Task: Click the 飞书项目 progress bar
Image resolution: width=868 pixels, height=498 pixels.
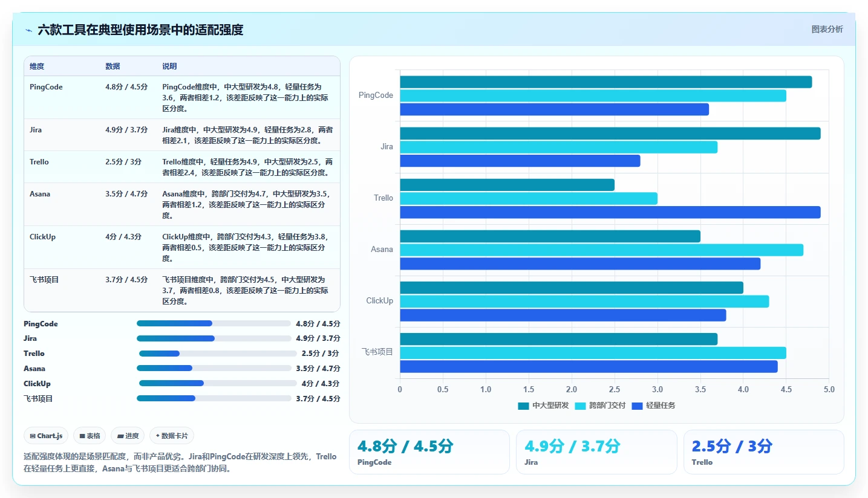Action: tap(214, 398)
